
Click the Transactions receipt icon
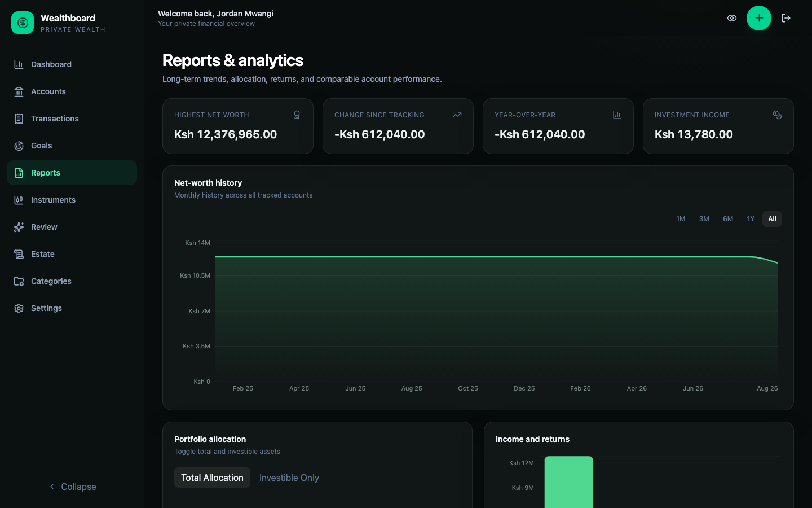pyautogui.click(x=19, y=119)
